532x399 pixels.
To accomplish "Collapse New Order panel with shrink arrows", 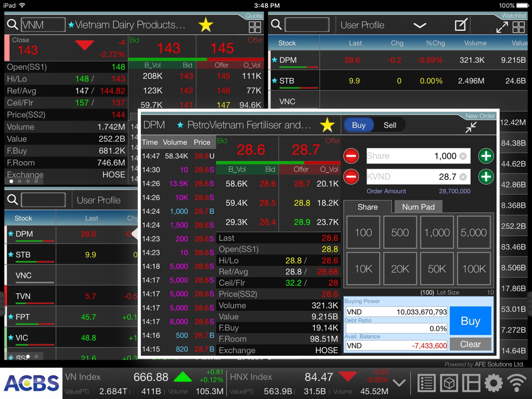I will [x=471, y=127].
